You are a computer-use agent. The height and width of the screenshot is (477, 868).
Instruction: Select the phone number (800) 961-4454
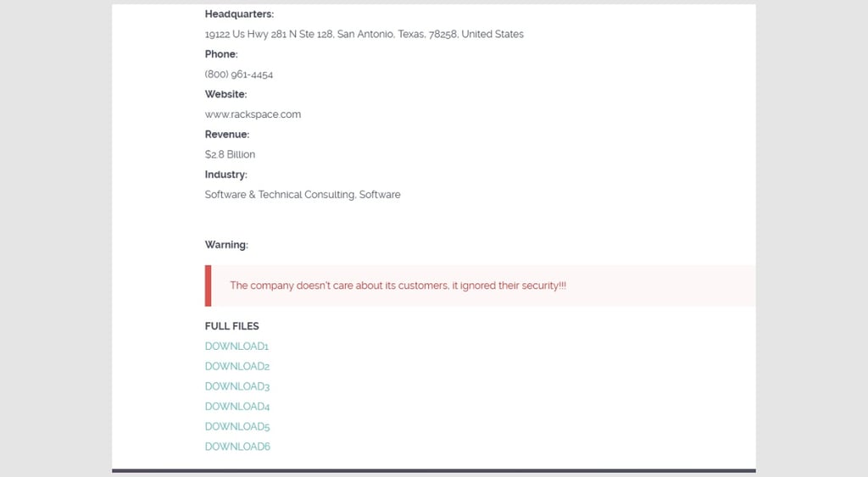238,75
